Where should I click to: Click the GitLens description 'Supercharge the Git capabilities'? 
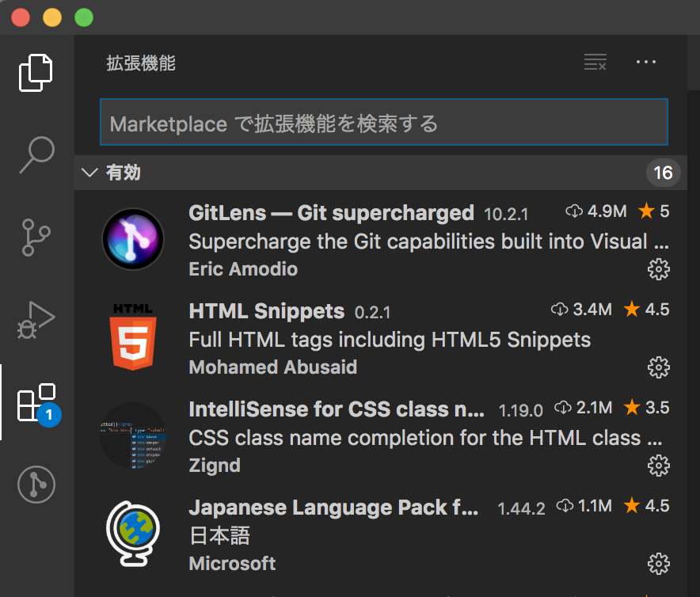click(428, 241)
